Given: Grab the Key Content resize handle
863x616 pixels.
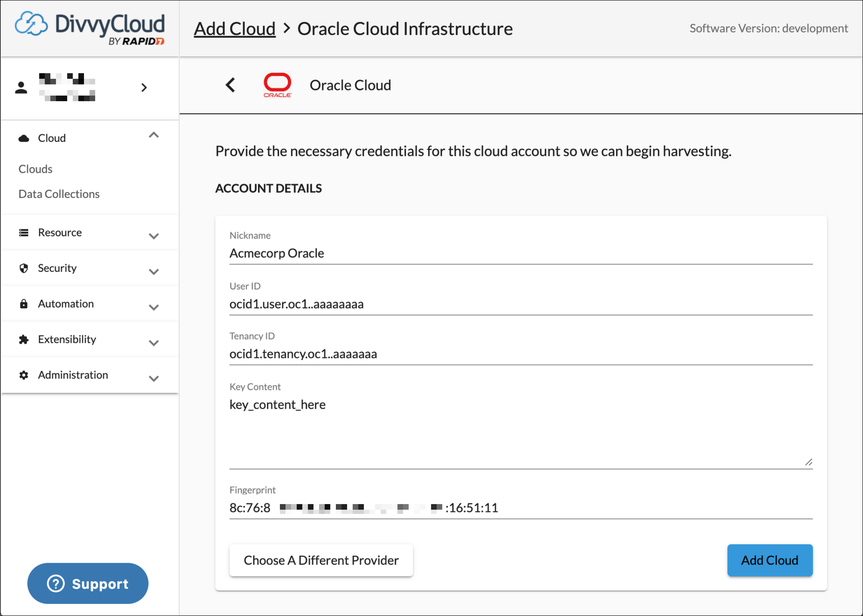Looking at the screenshot, I should (x=808, y=462).
